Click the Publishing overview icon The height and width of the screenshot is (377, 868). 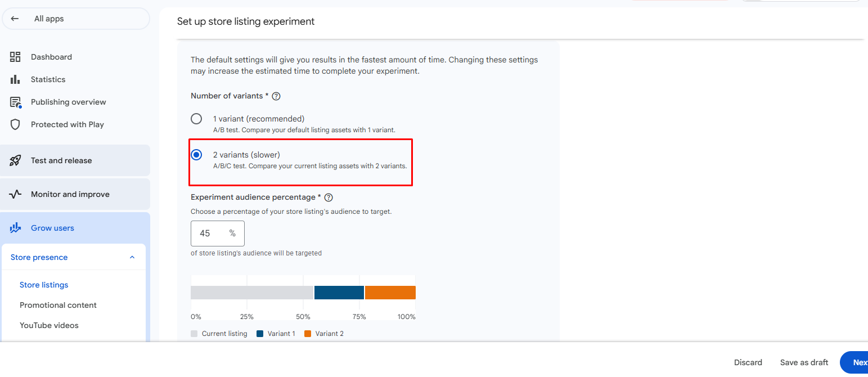[16, 102]
